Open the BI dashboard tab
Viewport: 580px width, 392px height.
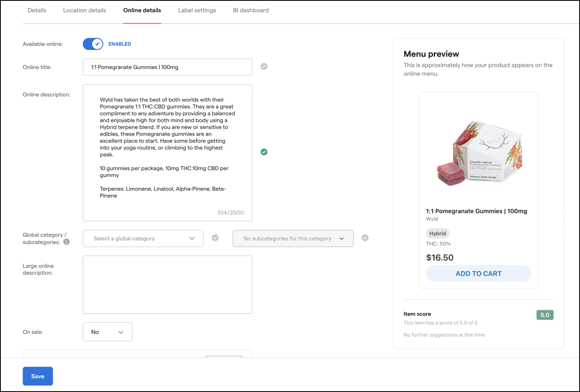(251, 10)
